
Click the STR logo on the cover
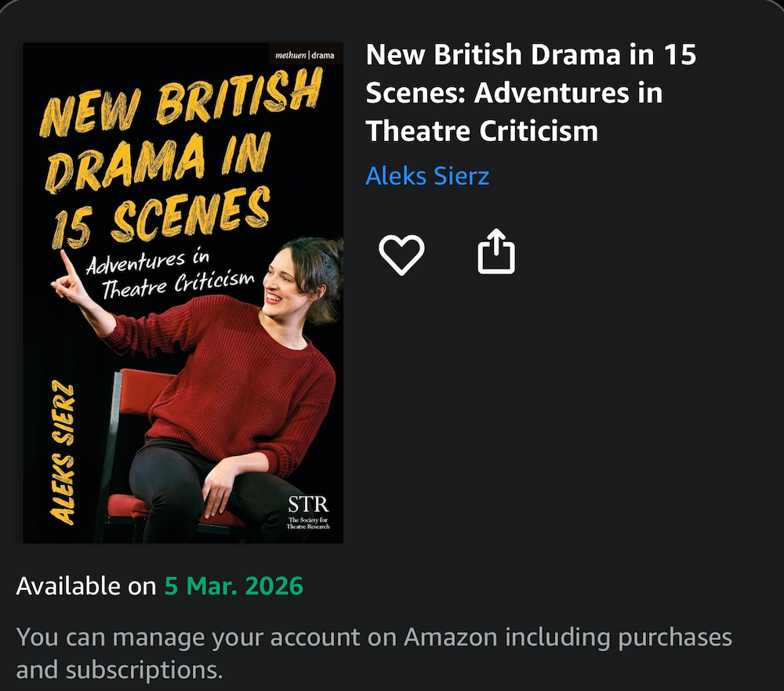coord(308,504)
